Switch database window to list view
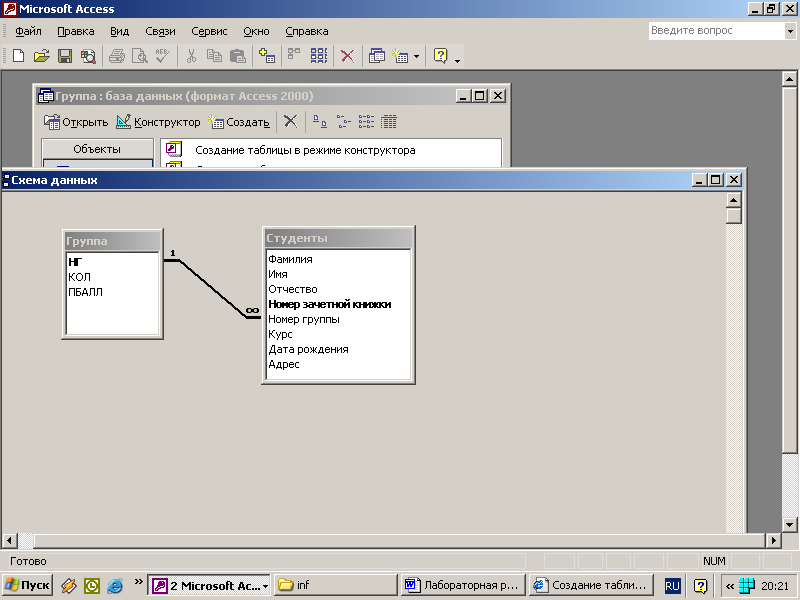Viewport: 800px width, 600px height. click(366, 121)
